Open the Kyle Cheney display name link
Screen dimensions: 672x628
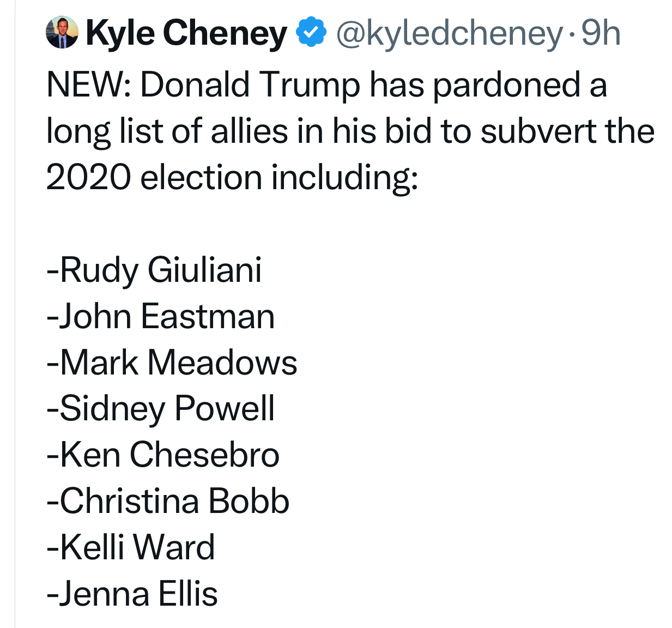(186, 33)
